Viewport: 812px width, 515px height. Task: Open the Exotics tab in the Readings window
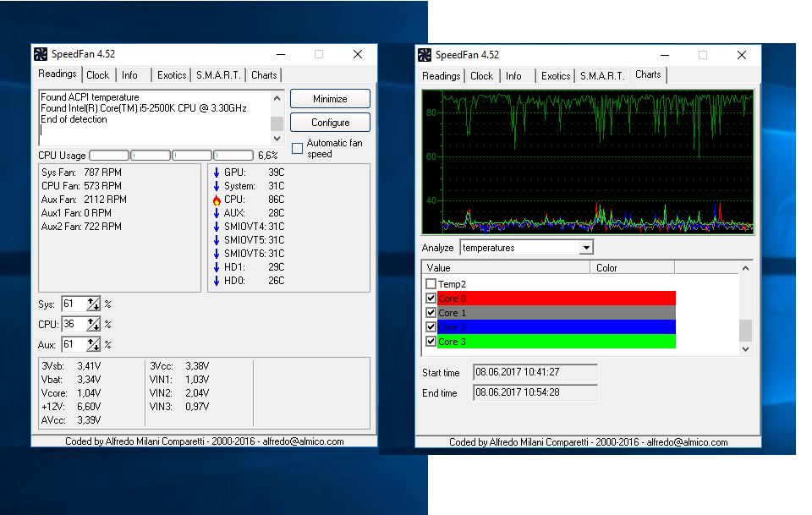[172, 75]
